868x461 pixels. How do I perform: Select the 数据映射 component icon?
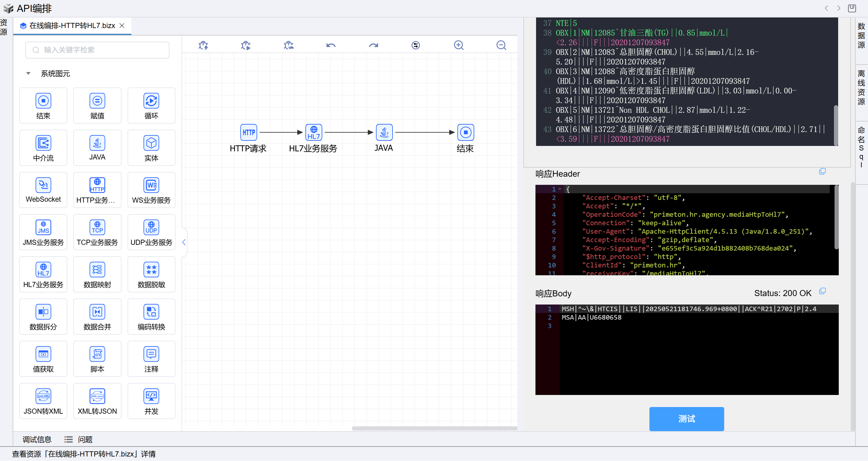(x=97, y=270)
